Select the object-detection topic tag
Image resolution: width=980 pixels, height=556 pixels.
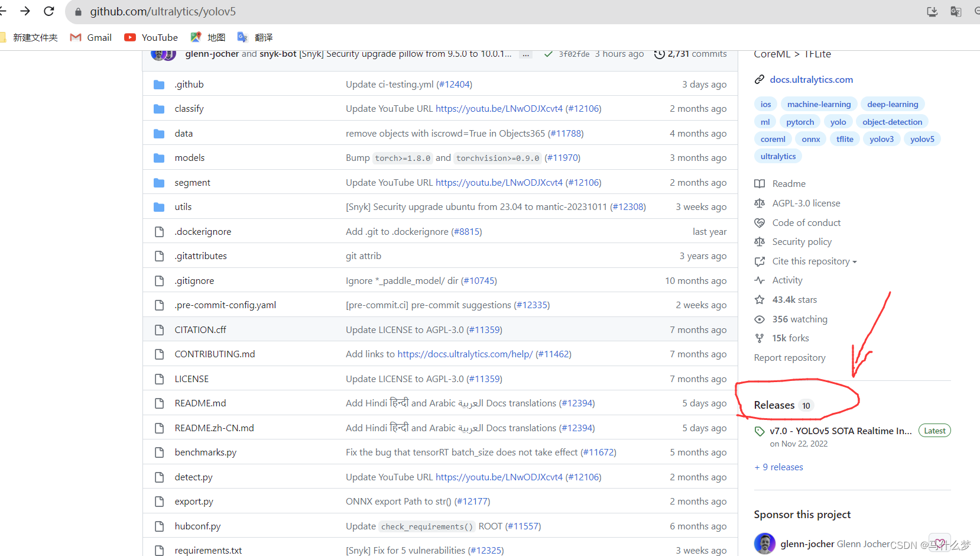click(892, 122)
